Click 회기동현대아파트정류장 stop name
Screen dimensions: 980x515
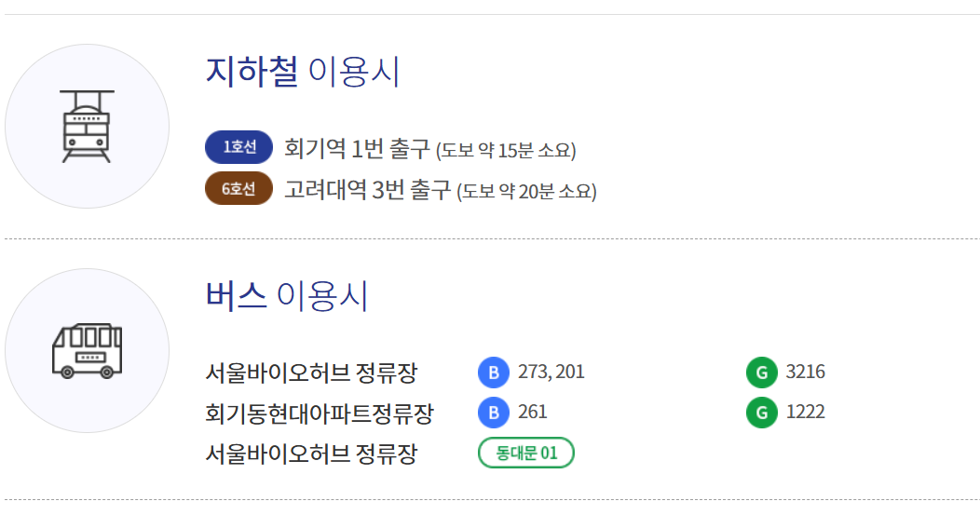pos(320,413)
